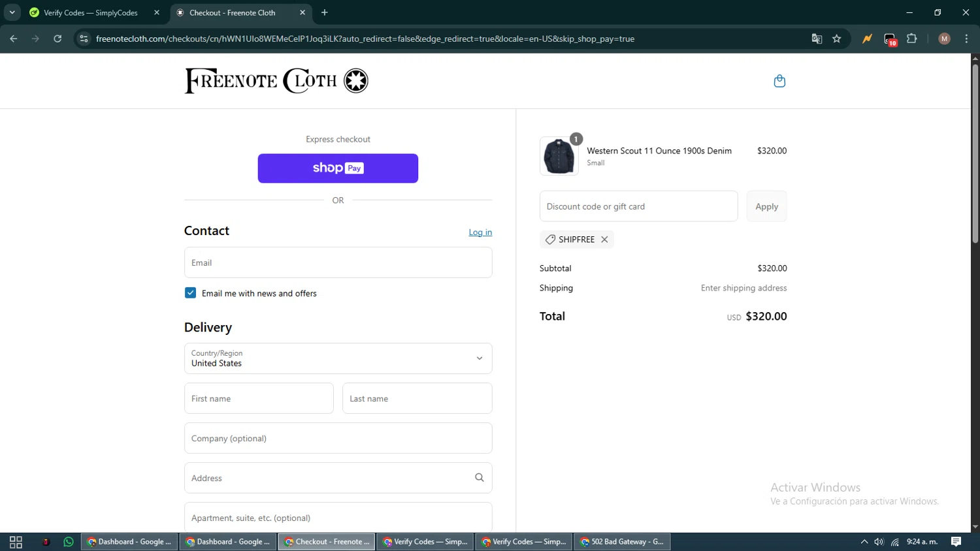
Task: Click the translate page icon
Action: (x=817, y=39)
